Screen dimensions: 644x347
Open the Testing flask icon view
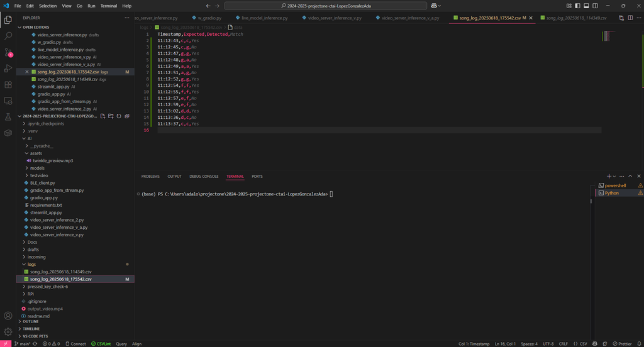pos(8,117)
